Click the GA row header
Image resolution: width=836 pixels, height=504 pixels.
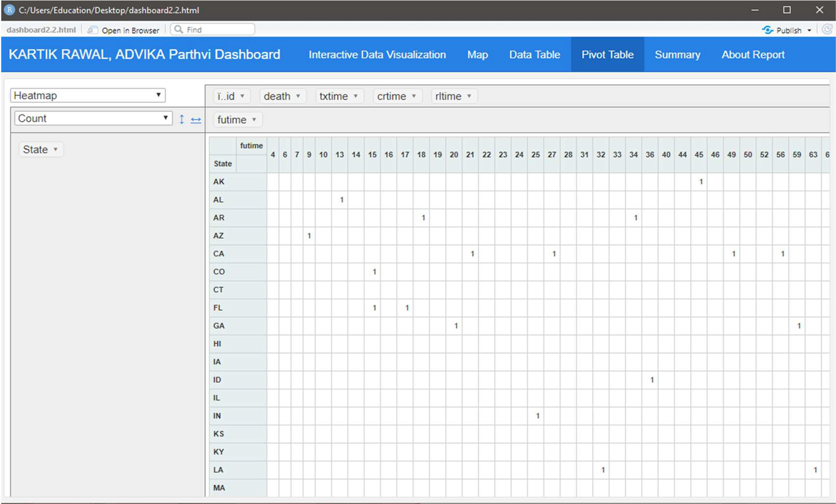point(238,325)
